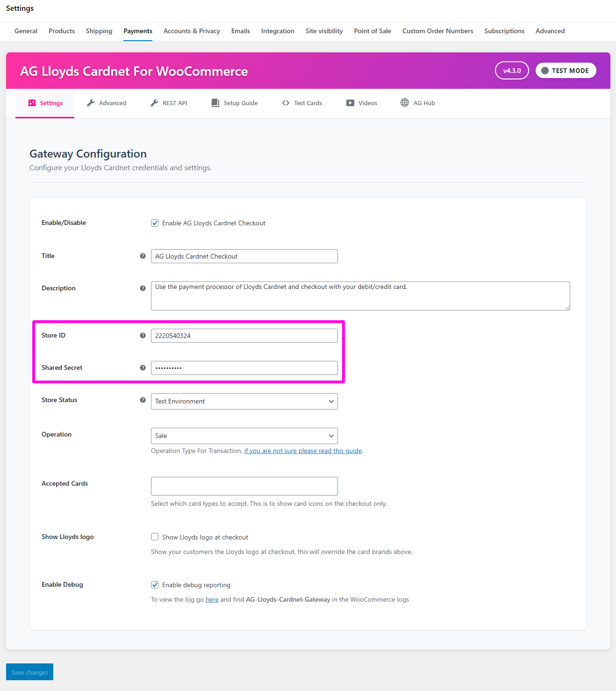616x691 pixels.
Task: Expand the Store Status dropdown
Action: 244,401
